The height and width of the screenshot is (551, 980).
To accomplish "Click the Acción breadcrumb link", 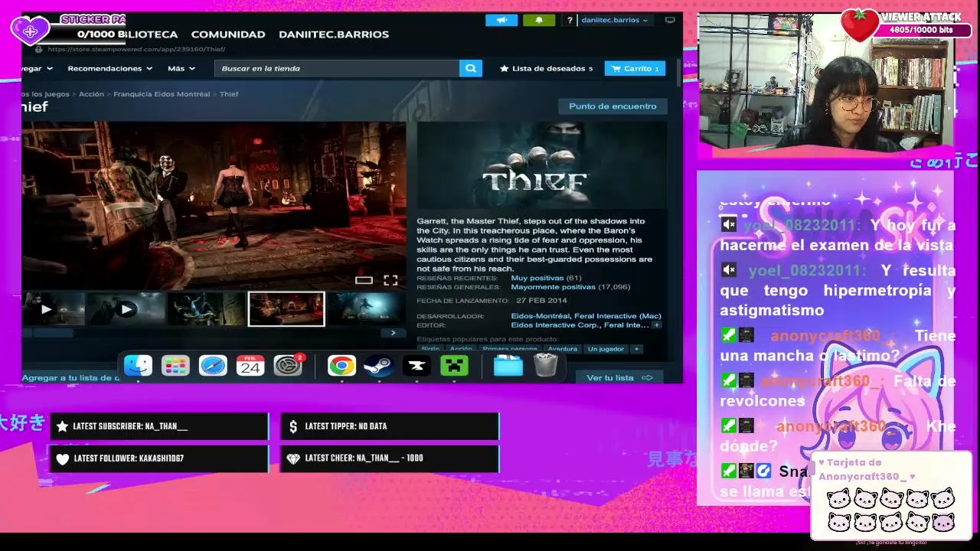I will click(x=91, y=94).
